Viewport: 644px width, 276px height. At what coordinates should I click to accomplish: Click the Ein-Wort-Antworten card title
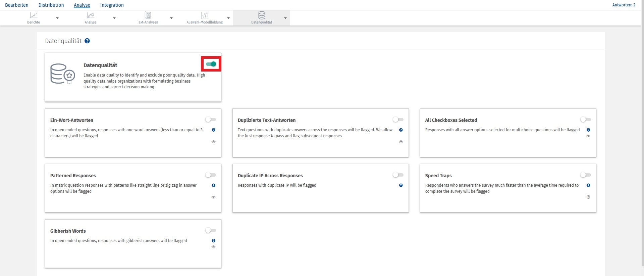point(72,120)
